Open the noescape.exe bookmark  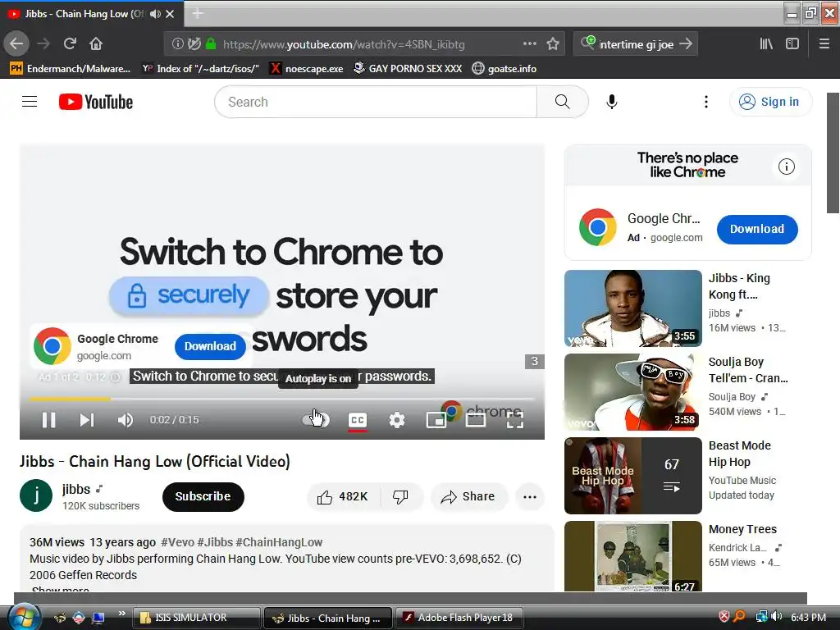(x=307, y=69)
